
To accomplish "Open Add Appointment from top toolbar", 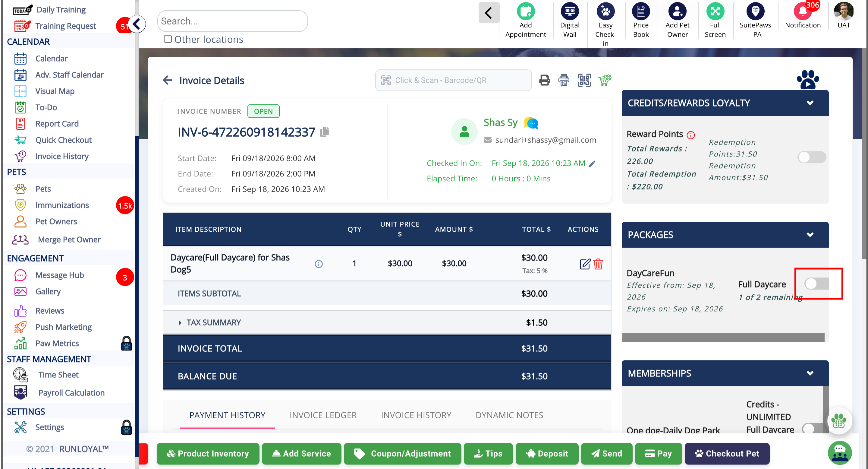I will click(525, 20).
